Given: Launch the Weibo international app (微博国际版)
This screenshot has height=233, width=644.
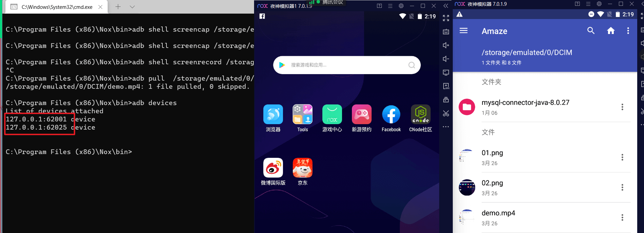Looking at the screenshot, I should [273, 172].
